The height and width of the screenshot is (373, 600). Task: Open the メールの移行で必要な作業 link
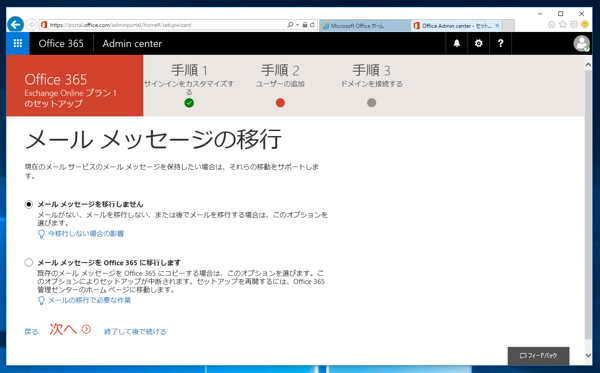(89, 300)
